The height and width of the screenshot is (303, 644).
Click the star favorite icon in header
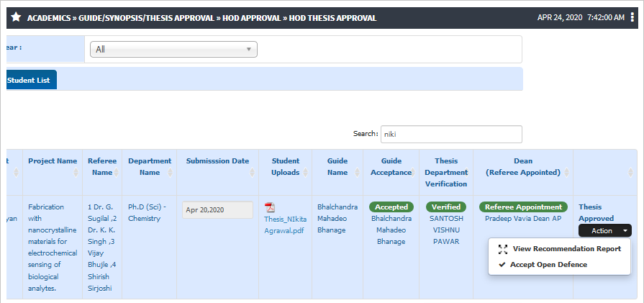pos(16,18)
